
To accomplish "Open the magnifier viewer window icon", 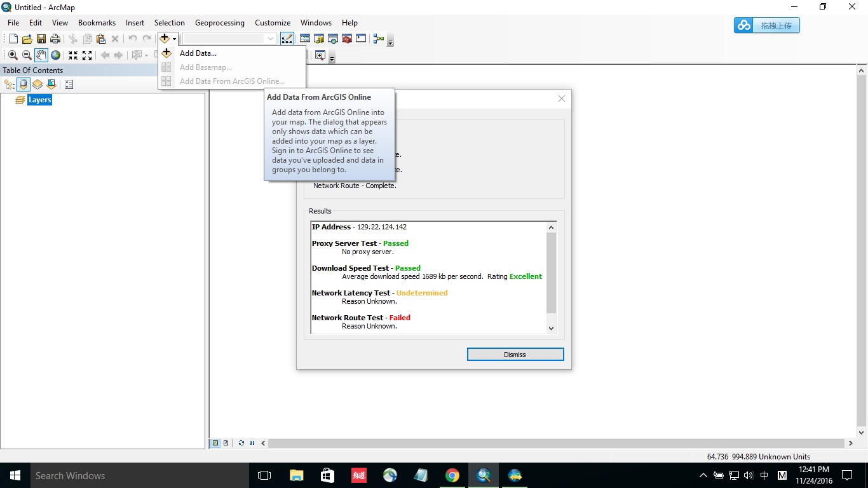I will (320, 55).
